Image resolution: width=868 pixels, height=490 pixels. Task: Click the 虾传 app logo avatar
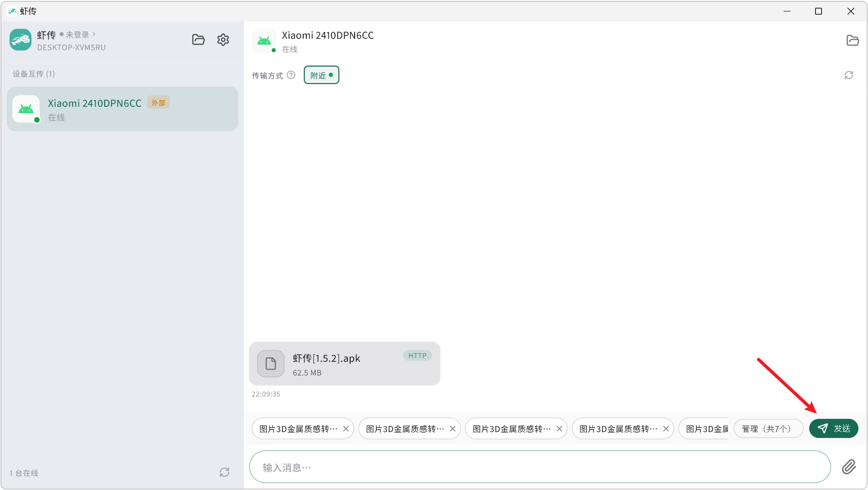click(21, 40)
